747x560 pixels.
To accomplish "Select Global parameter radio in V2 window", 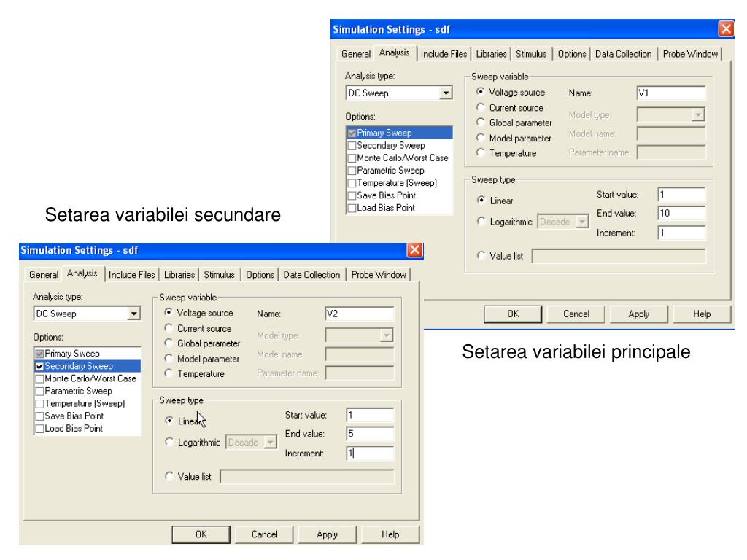I will [x=169, y=343].
